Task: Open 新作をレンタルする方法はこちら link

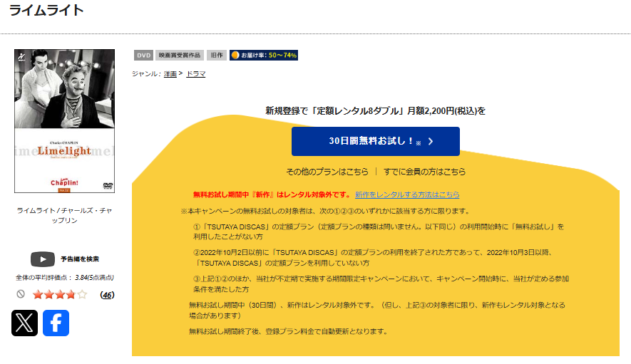Action: pos(407,194)
